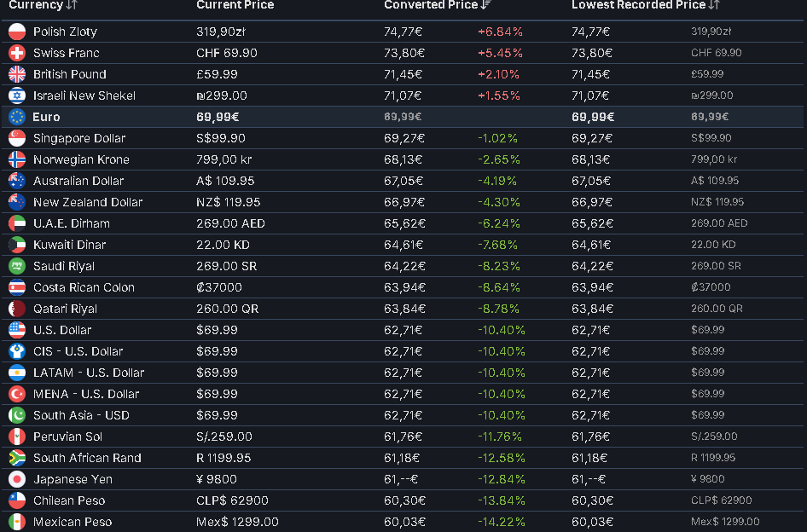The image size is (807, 532).
Task: Click the South African Rand flag icon
Action: pyautogui.click(x=17, y=458)
